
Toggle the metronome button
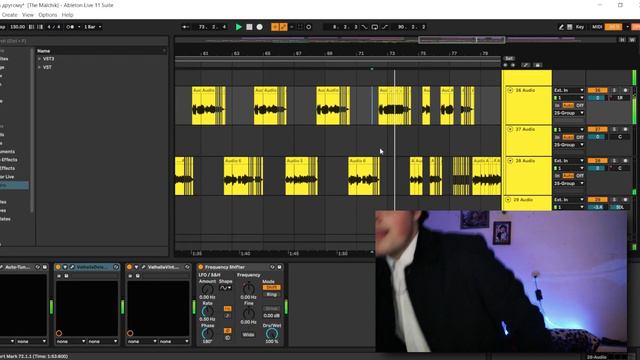click(x=70, y=27)
